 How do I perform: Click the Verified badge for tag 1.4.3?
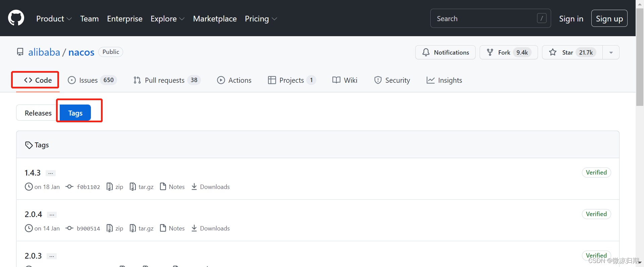coord(596,173)
